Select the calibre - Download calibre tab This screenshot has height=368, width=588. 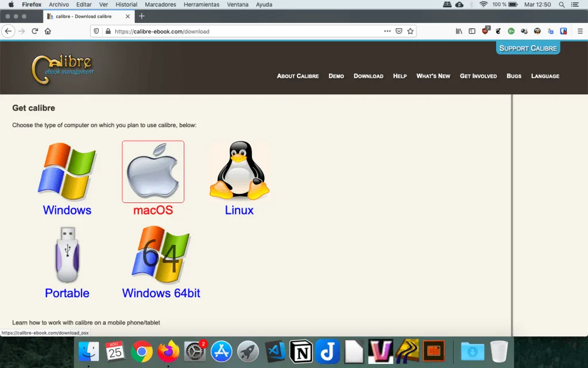point(89,16)
